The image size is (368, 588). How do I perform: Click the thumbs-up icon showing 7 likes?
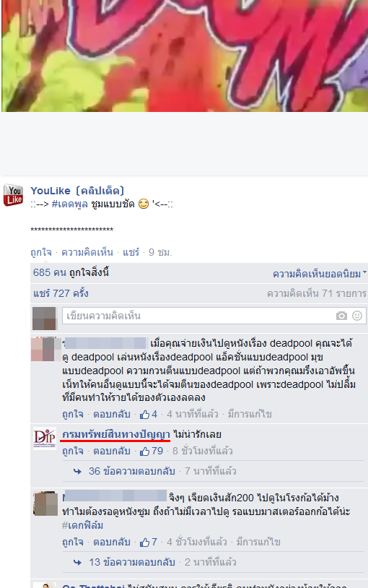coord(144,542)
